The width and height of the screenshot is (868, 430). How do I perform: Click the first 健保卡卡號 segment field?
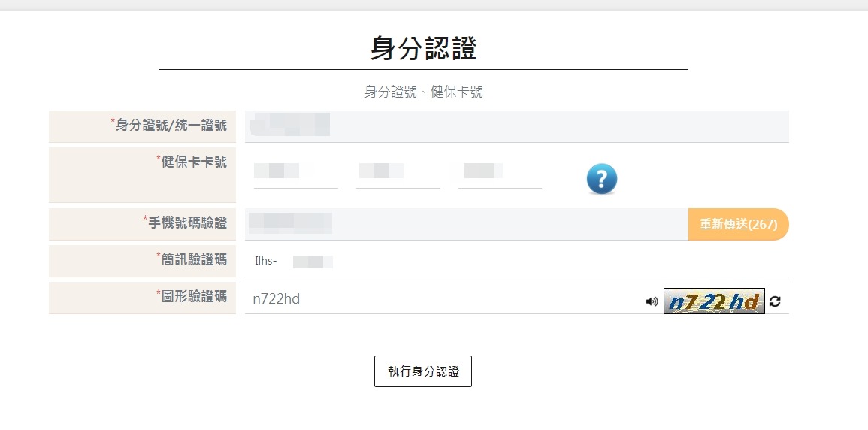pyautogui.click(x=295, y=173)
